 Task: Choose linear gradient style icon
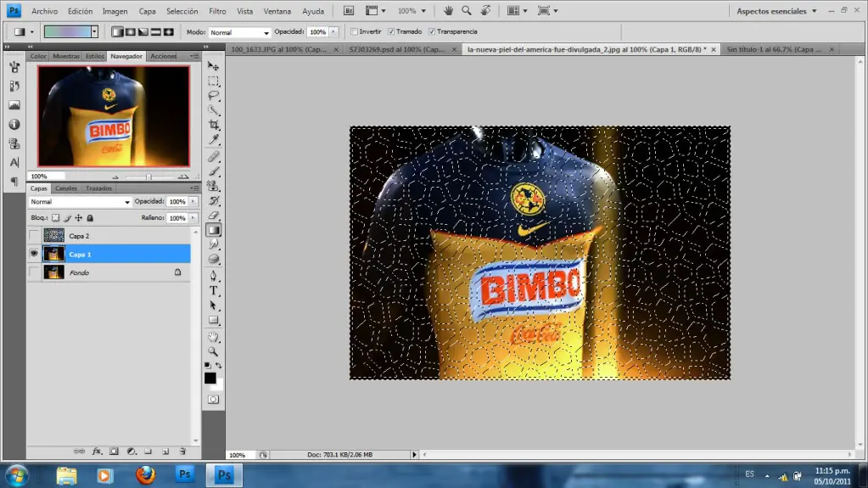117,32
